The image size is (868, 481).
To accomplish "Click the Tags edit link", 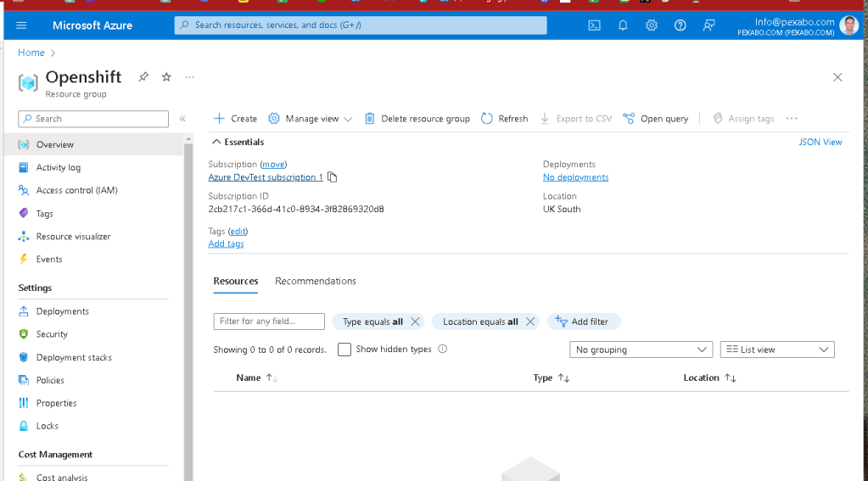I will pos(238,232).
